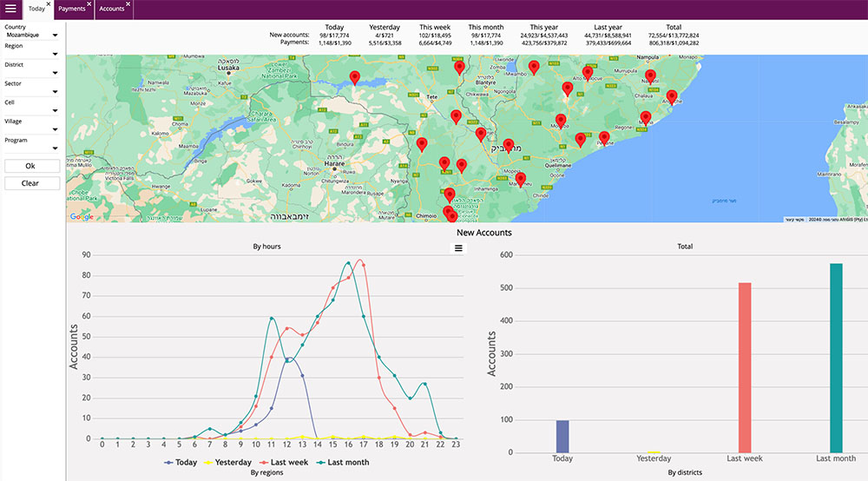Open the By hours chart menu icon
The height and width of the screenshot is (481, 868).
point(458,248)
